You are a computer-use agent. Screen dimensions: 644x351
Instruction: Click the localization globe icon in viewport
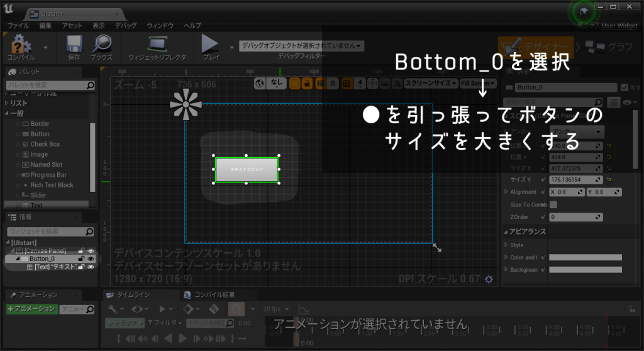260,83
